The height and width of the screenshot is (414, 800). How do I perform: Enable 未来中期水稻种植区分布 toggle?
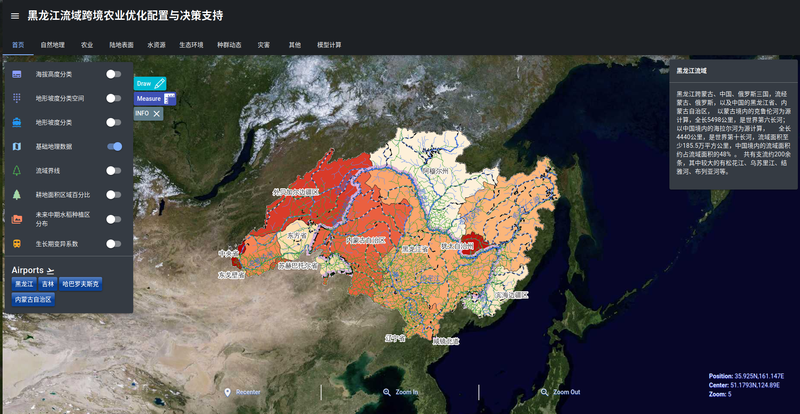pos(115,219)
